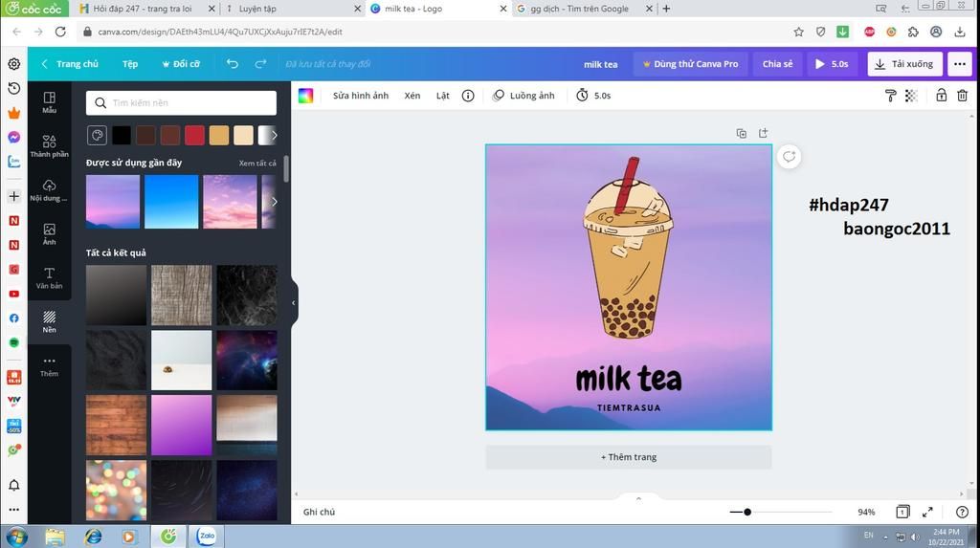Open transparency checkerboard icon
Image resolution: width=980 pixels, height=548 pixels.
[x=911, y=96]
